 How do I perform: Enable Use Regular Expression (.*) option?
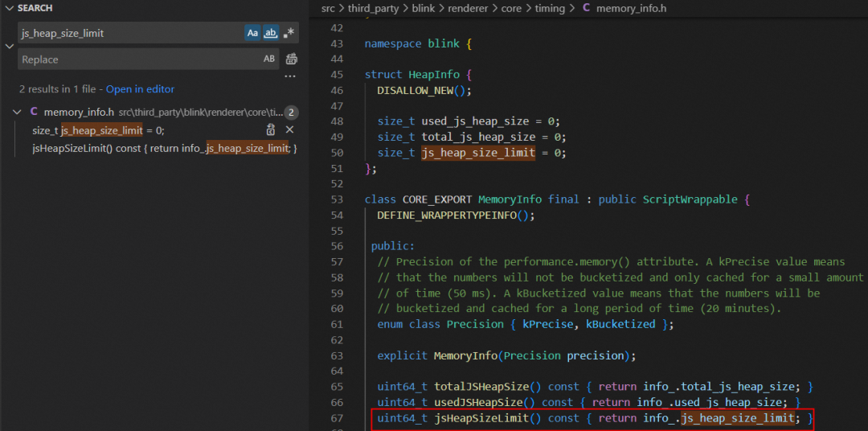pyautogui.click(x=289, y=33)
